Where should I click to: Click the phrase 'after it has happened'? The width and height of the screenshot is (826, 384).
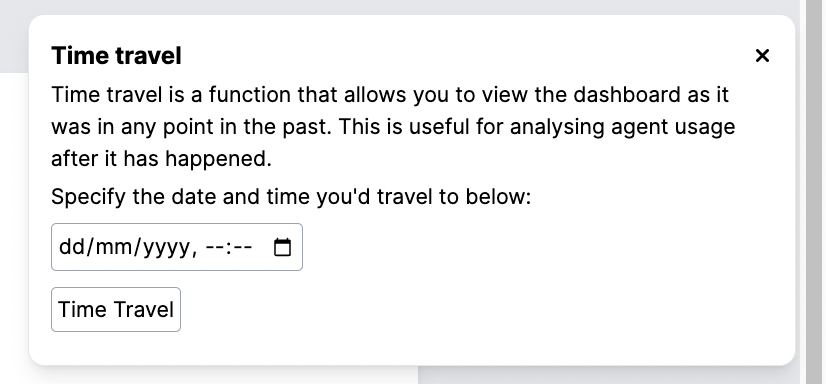161,159
